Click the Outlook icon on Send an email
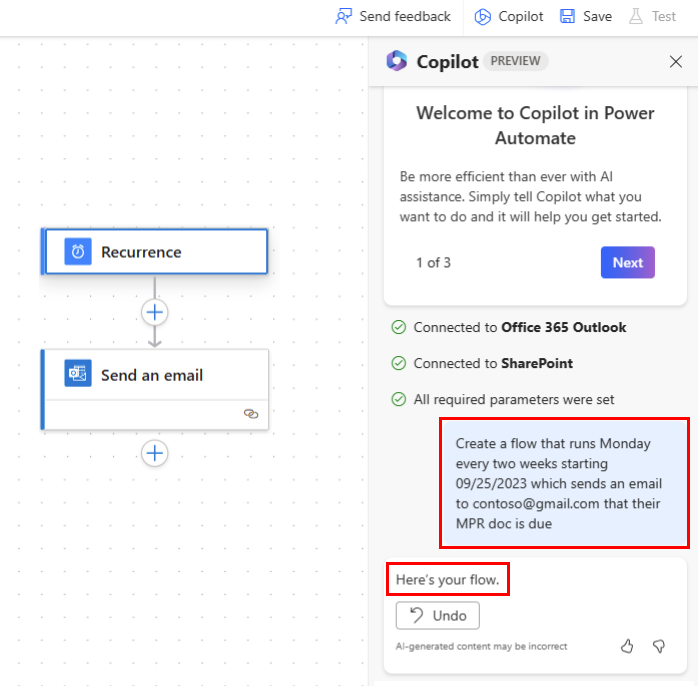The height and width of the screenshot is (686, 698). click(78, 375)
